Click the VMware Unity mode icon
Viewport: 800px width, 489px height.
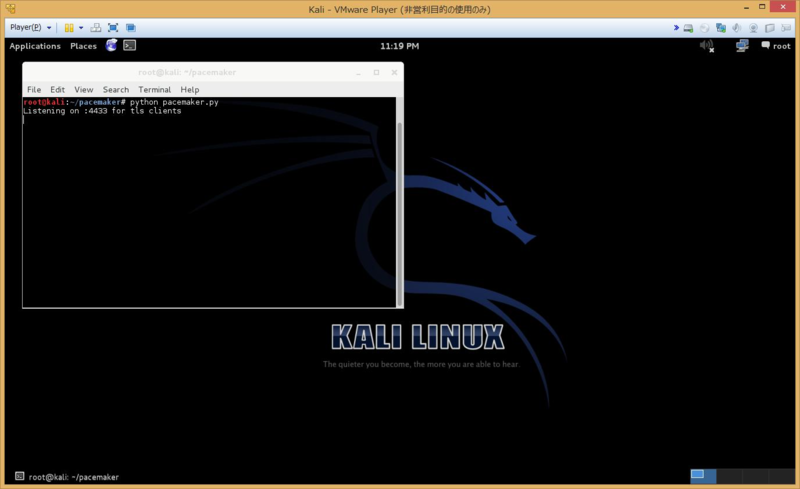click(131, 28)
